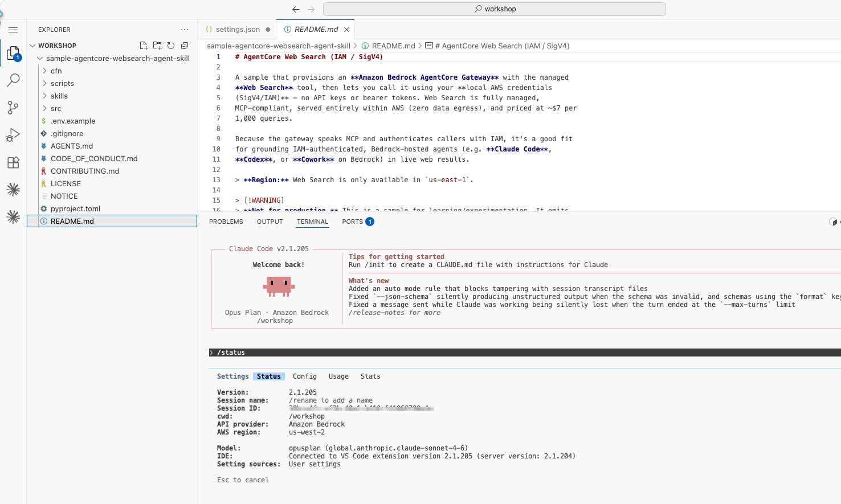Image resolution: width=841 pixels, height=504 pixels.
Task: Select the Status tab in terminal dialog
Action: (x=269, y=376)
